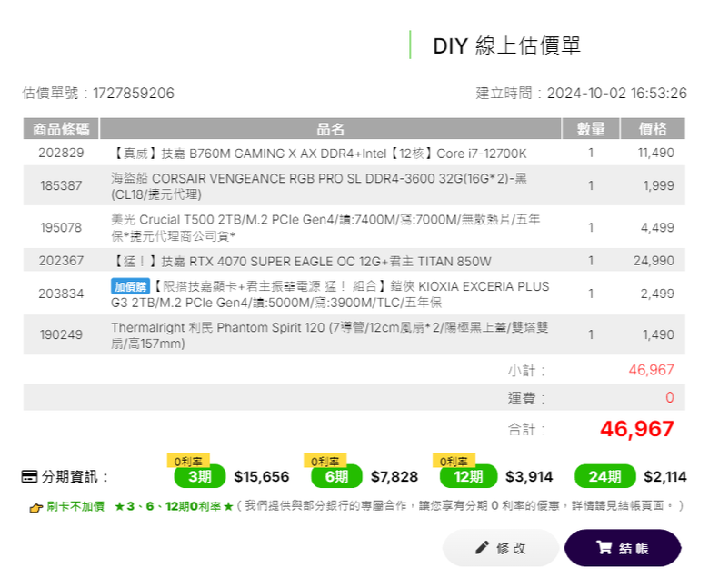Click the KIOXIA EXCERIA PLUS product name
709x588 pixels.
330,294
